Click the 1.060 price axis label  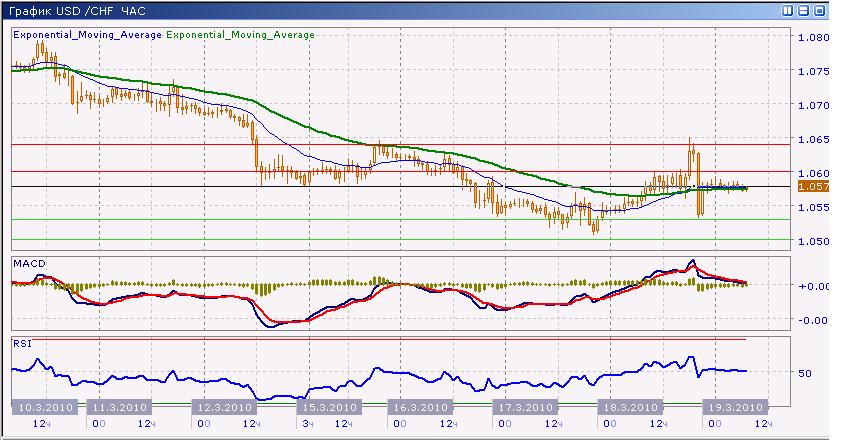click(814, 174)
